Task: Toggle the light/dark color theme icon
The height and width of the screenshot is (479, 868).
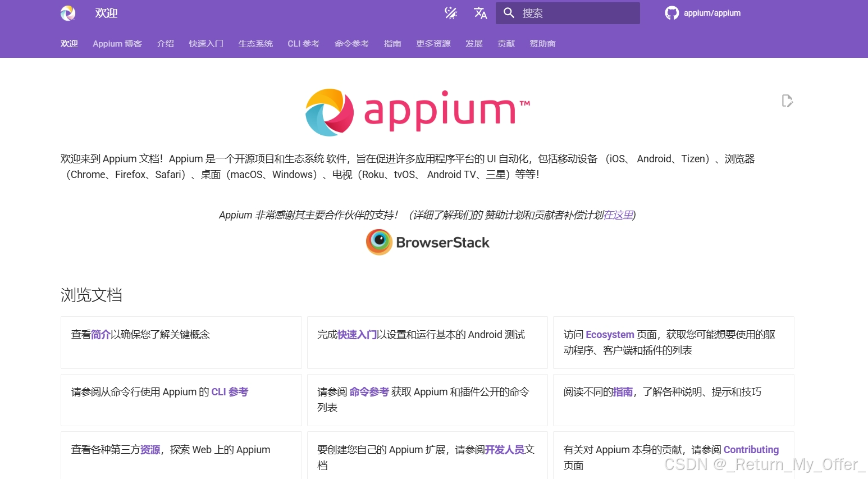Action: point(451,13)
